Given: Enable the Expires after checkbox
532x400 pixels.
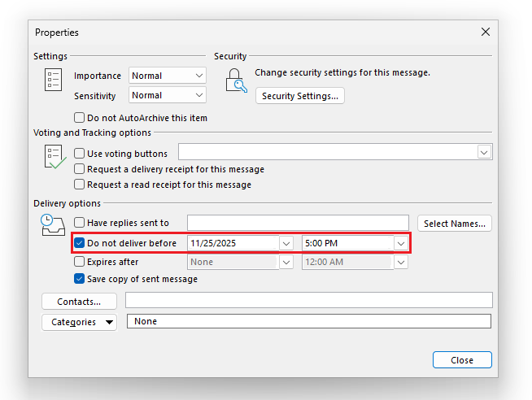Looking at the screenshot, I should coord(79,262).
